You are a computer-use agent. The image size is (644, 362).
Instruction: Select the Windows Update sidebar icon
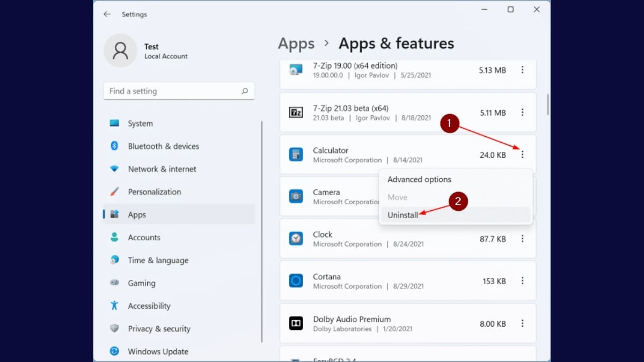tap(114, 351)
